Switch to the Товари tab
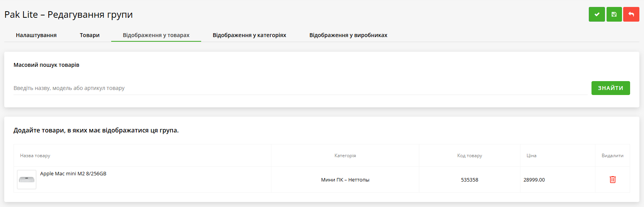This screenshot has width=644, height=207. (x=90, y=35)
